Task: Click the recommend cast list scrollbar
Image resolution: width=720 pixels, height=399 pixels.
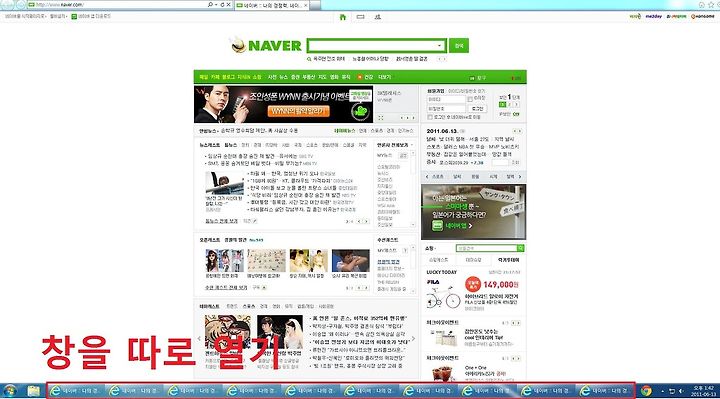Action: click(413, 270)
